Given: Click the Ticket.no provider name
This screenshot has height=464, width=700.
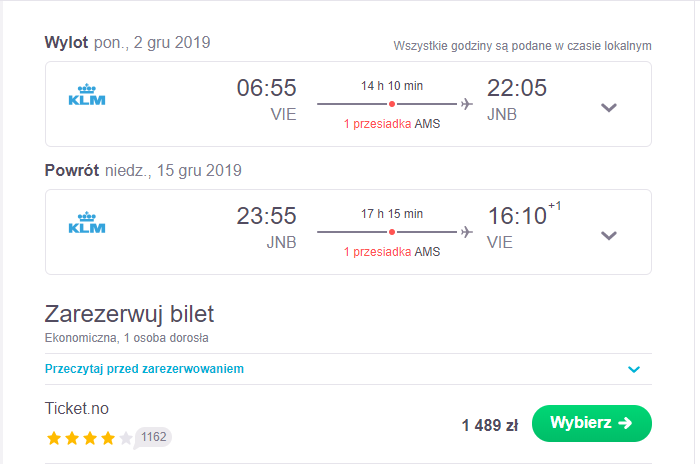Looking at the screenshot, I should [x=77, y=408].
